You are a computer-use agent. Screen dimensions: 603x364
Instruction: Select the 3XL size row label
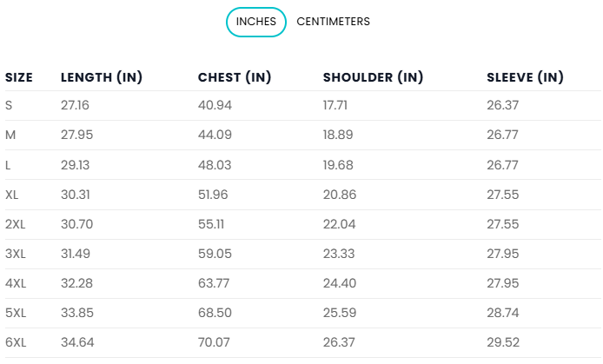pyautogui.click(x=16, y=254)
